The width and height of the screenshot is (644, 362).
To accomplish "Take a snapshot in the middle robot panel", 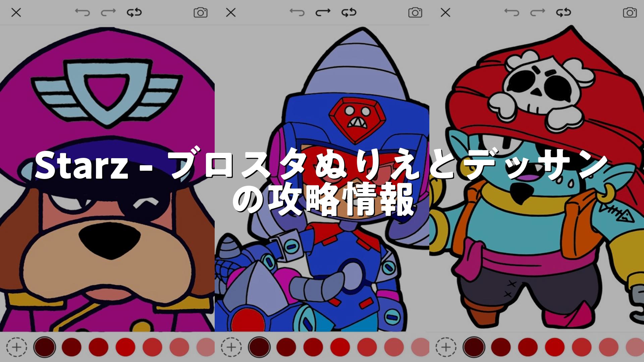I will pos(415,13).
